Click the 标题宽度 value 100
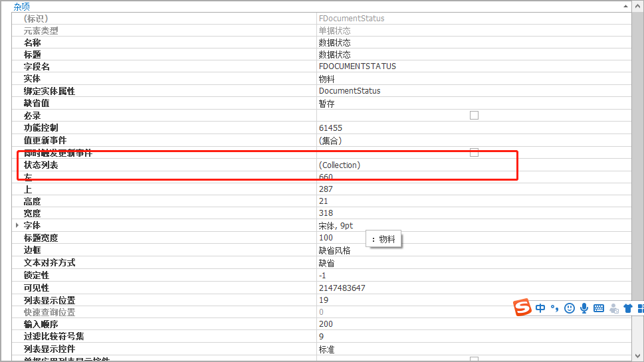 (x=326, y=238)
